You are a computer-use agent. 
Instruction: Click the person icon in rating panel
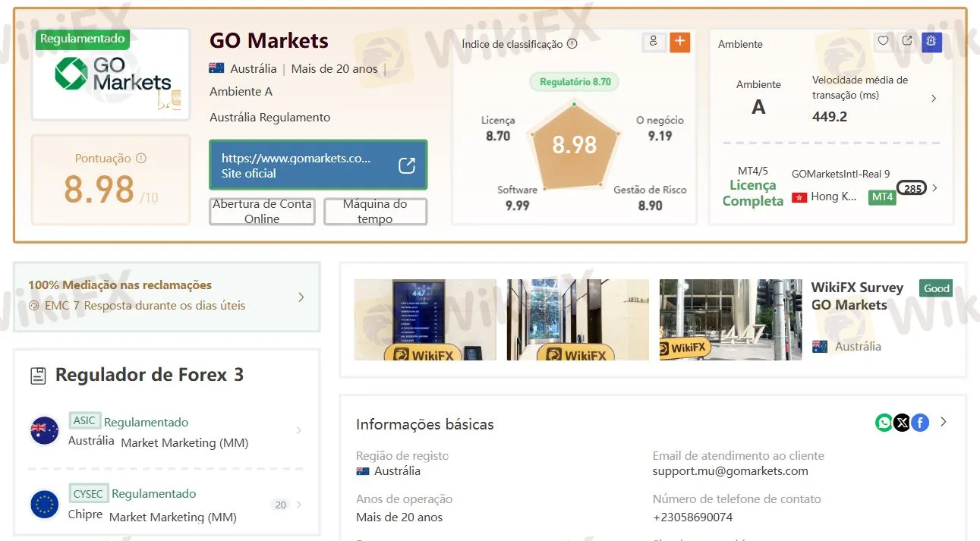(654, 42)
